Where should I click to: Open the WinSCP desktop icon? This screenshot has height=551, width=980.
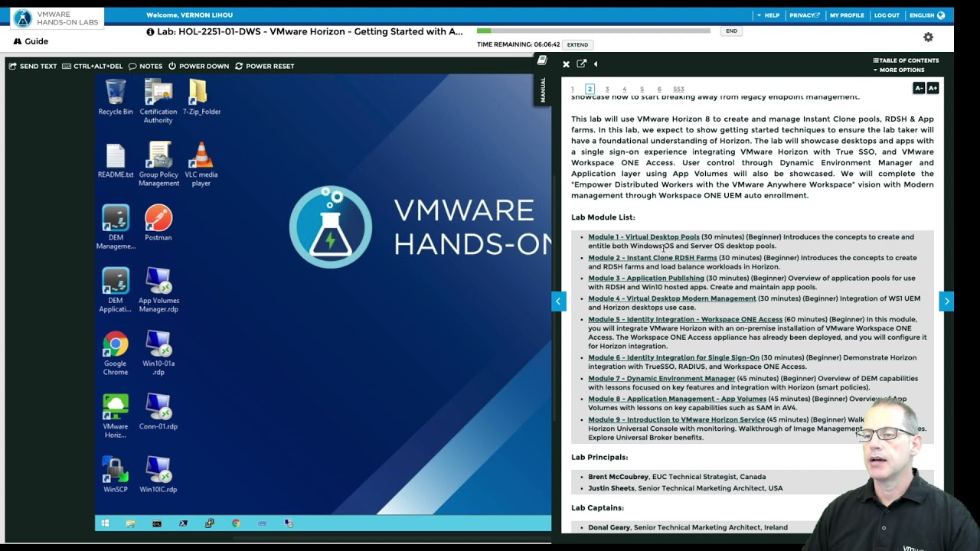(116, 474)
